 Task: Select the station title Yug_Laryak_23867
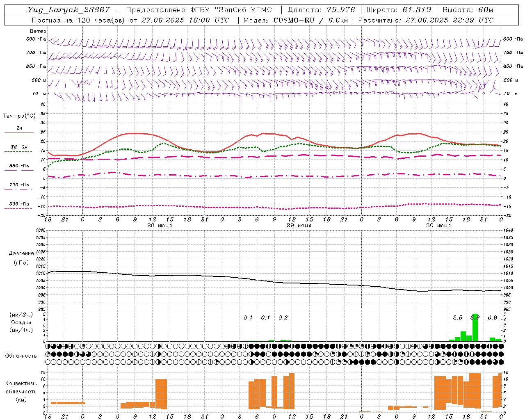[x=68, y=10]
